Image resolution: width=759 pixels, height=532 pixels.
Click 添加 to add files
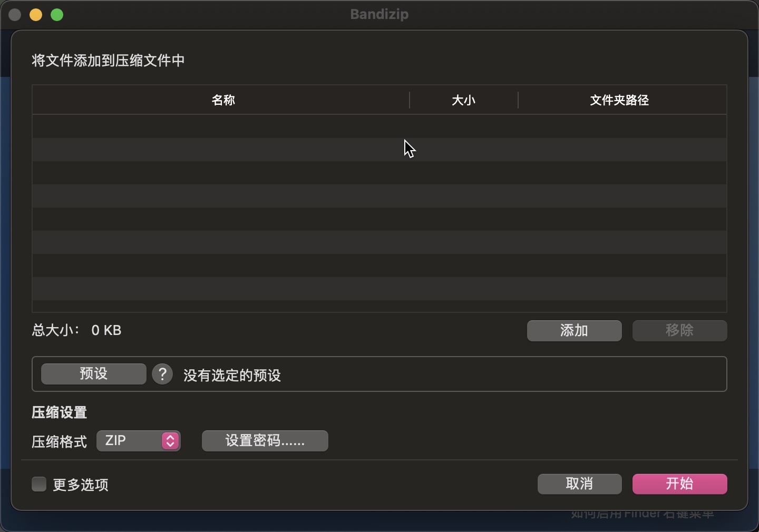coord(574,331)
